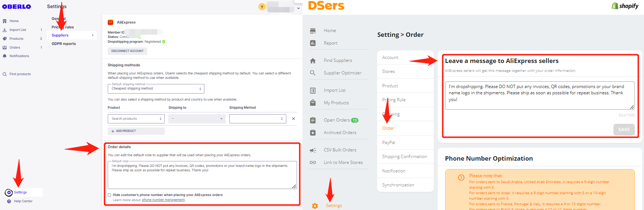Click DISCONNECT ACCOUNT button
The image size is (644, 210).
click(x=127, y=51)
